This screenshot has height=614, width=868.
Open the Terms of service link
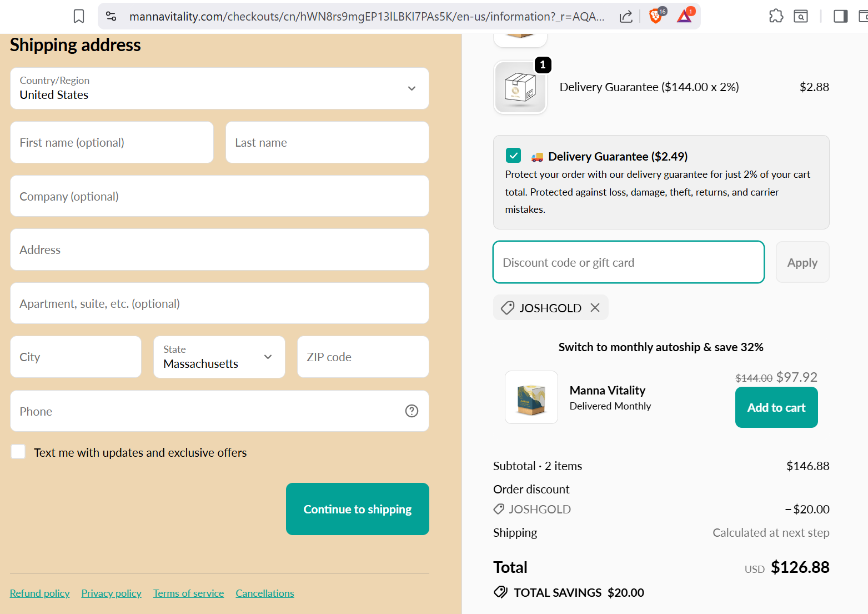coord(189,593)
